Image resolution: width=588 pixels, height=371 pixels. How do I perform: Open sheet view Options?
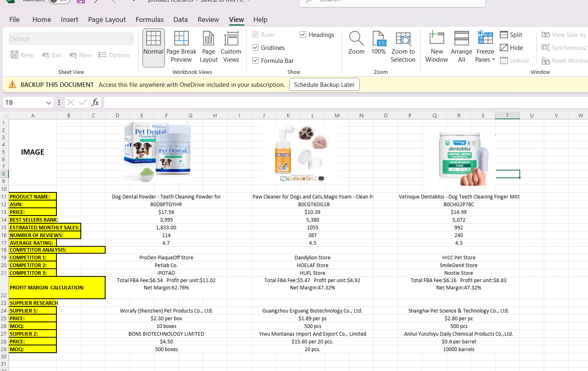114,55
